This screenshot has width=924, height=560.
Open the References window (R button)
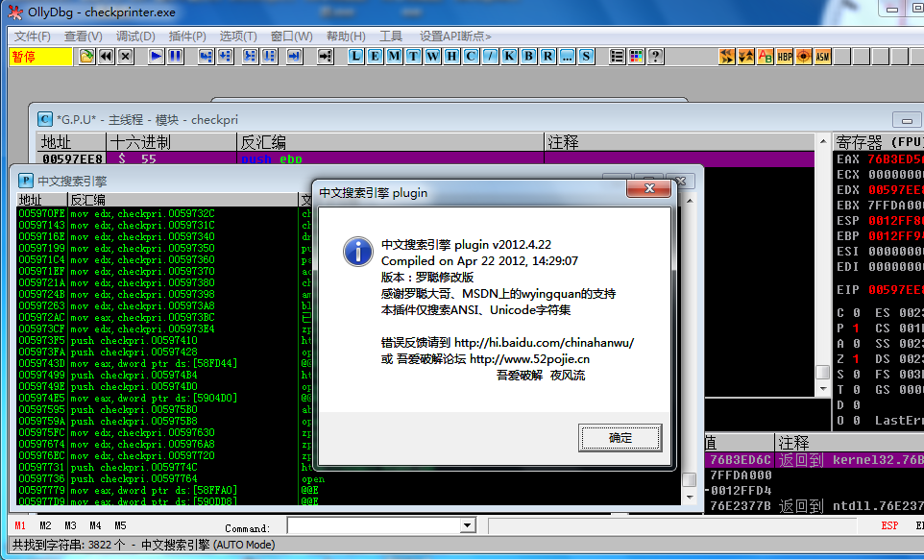point(547,56)
